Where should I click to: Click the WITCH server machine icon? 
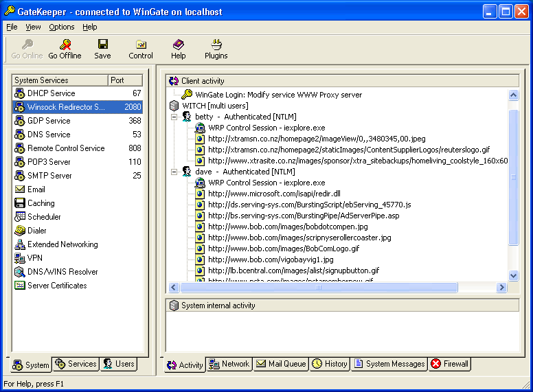(174, 106)
